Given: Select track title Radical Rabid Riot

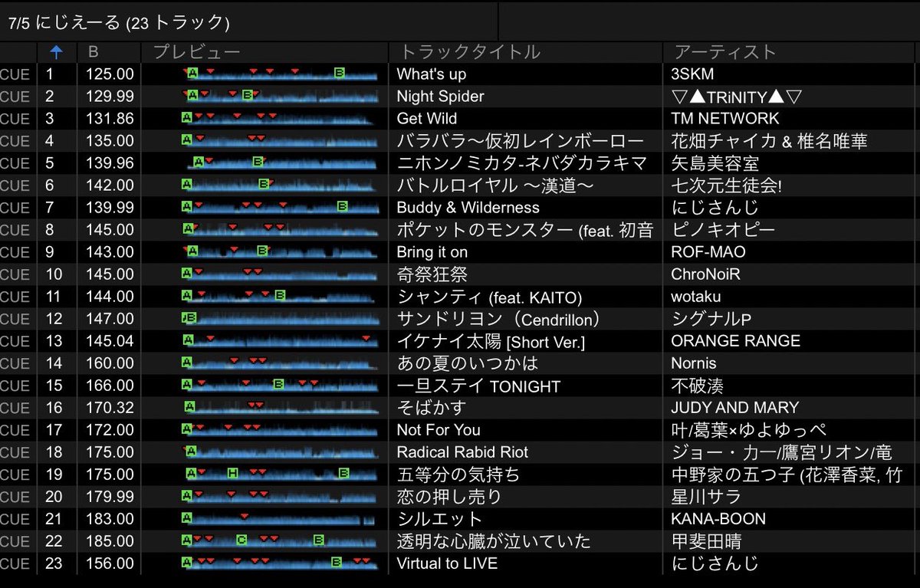Looking at the screenshot, I should coord(462,452).
